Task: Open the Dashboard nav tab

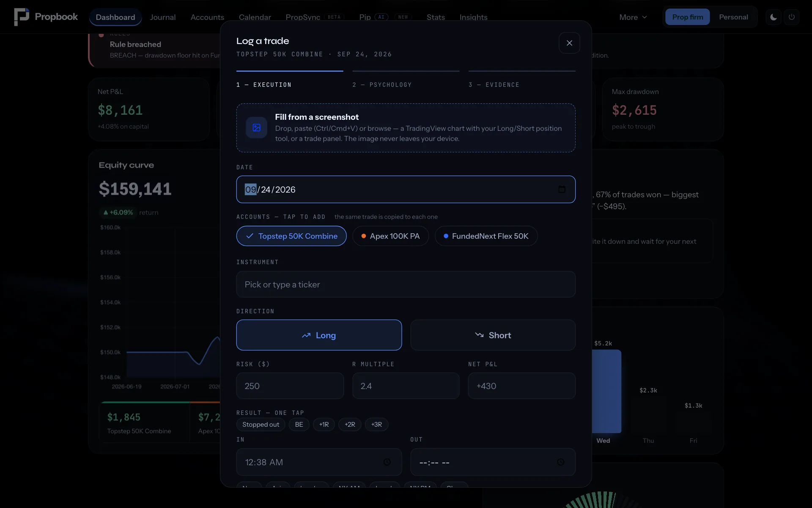Action: [x=115, y=17]
